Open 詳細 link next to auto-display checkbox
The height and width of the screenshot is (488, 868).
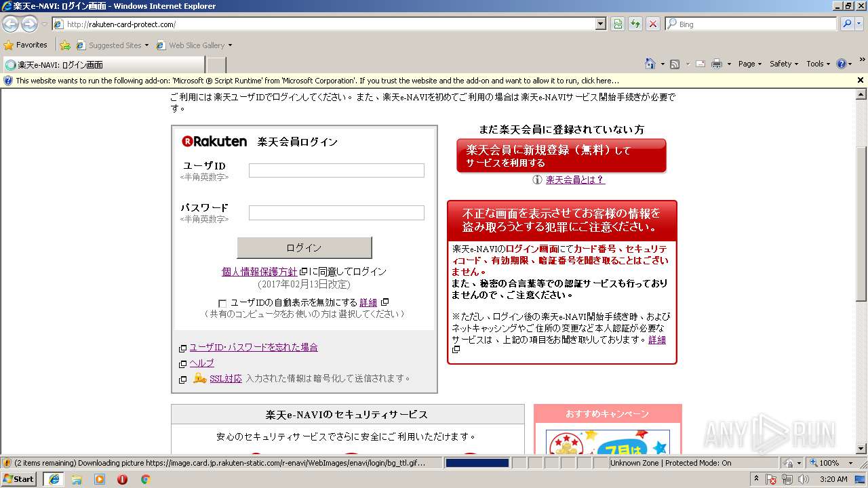pyautogui.click(x=368, y=302)
